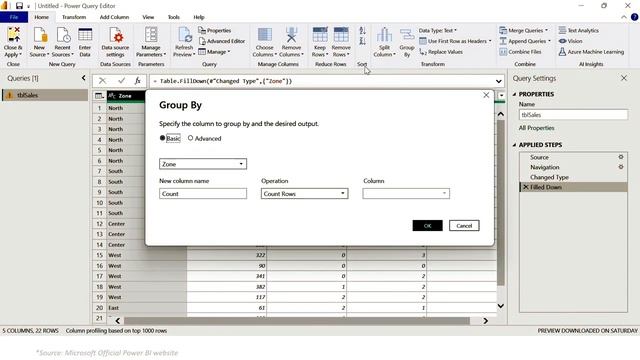Open query Properties
The width and height of the screenshot is (640, 360).
coord(215,31)
